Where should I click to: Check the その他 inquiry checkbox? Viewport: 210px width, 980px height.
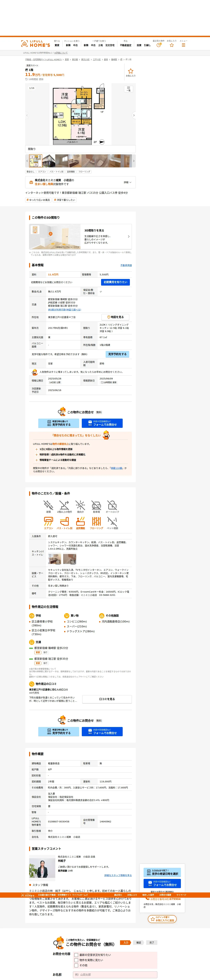click(76, 965)
